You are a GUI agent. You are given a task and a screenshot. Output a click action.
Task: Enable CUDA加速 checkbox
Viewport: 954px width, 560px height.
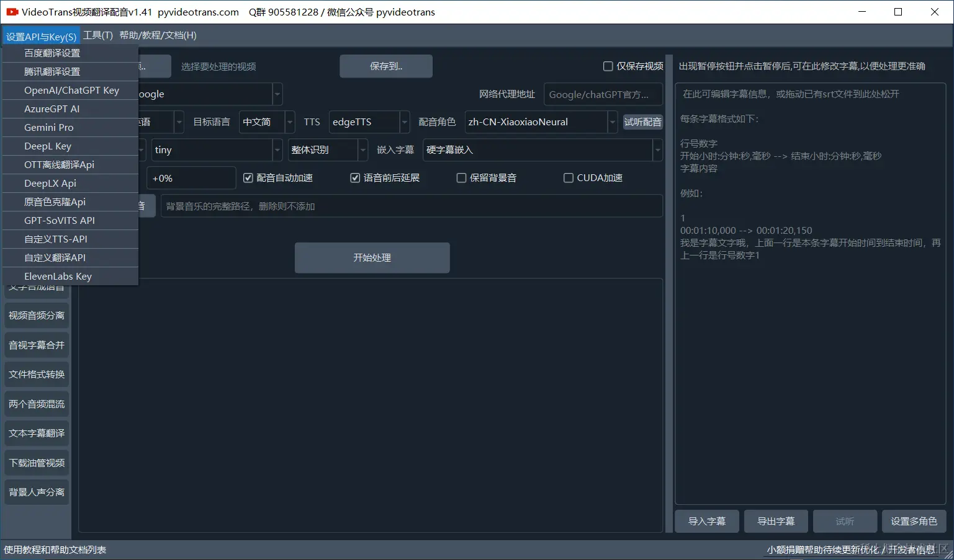pos(593,178)
